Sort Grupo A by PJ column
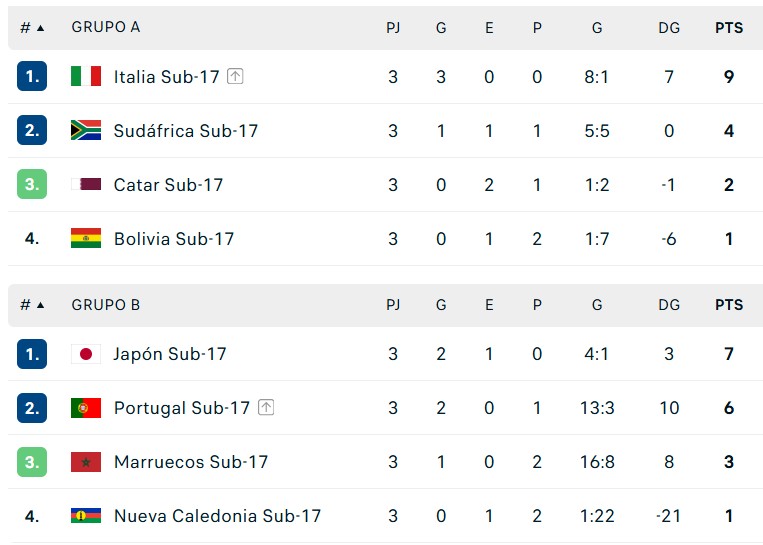 393,28
